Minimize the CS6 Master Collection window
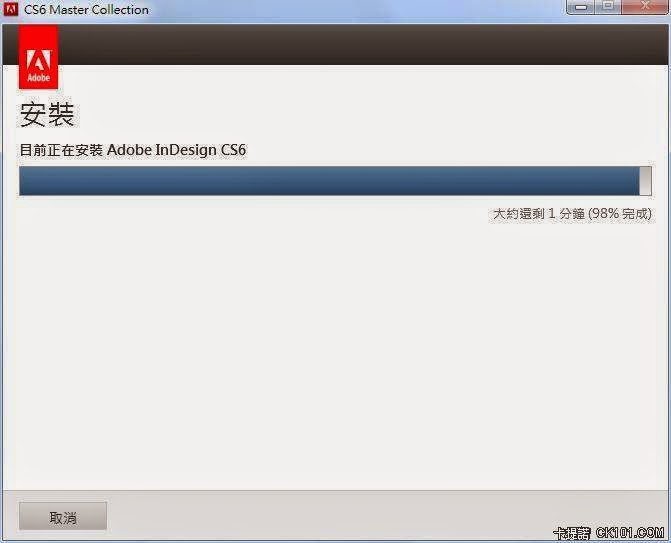This screenshot has height=543, width=671. (x=580, y=7)
